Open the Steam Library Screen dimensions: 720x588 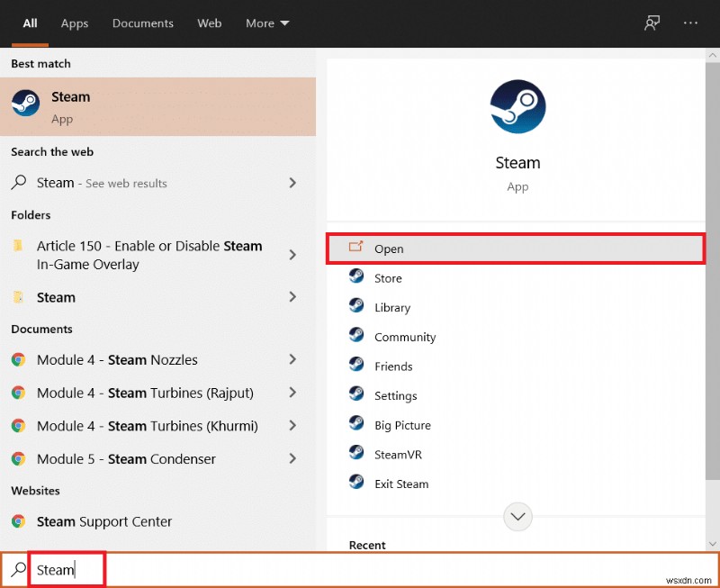click(x=389, y=307)
